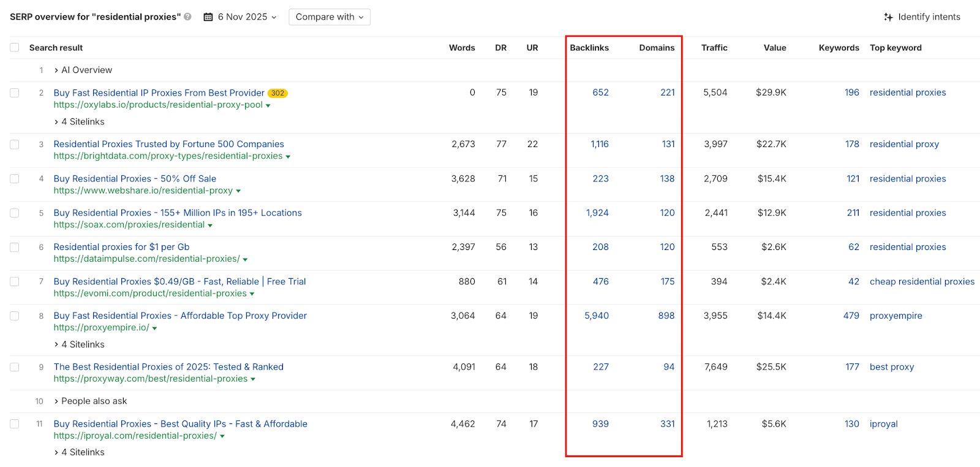Check the box for the evomi.com result
Viewport: 980px width, 467px height.
coord(15,282)
